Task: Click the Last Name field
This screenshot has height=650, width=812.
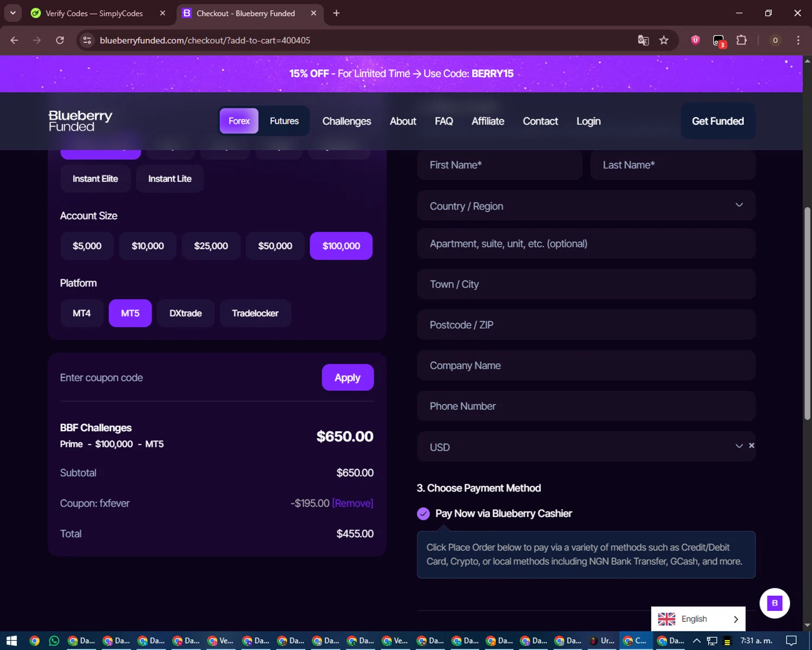Action: (x=673, y=165)
